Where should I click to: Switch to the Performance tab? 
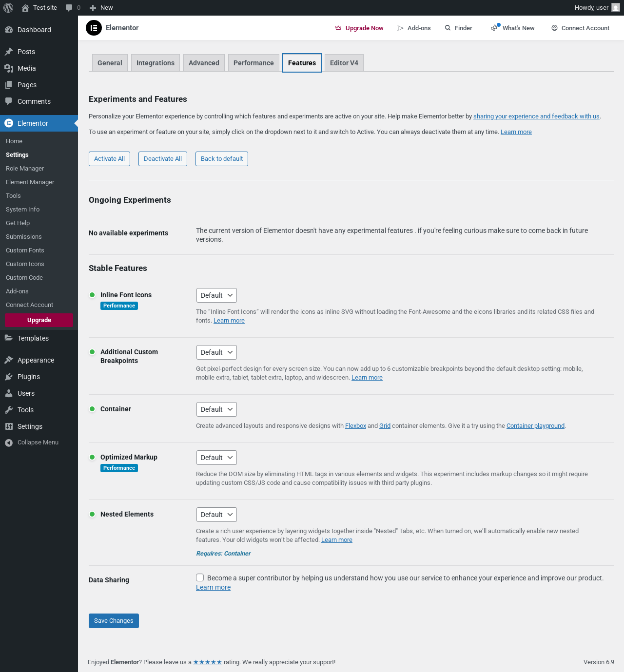(x=253, y=63)
